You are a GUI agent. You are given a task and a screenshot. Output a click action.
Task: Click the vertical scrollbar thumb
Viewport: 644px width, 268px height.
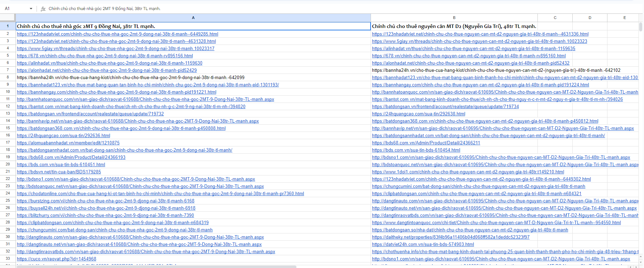[641, 27]
